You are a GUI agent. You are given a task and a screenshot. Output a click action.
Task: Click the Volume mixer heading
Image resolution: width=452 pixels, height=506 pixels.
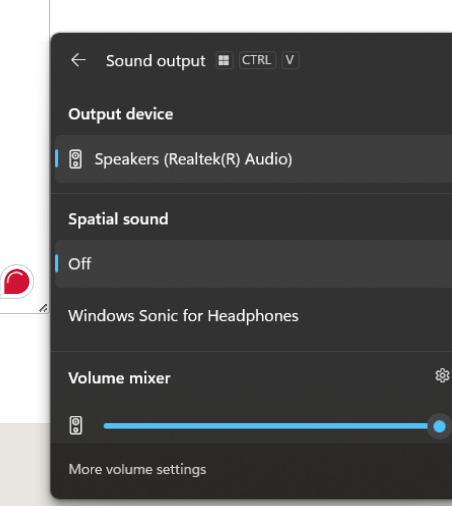point(119,378)
